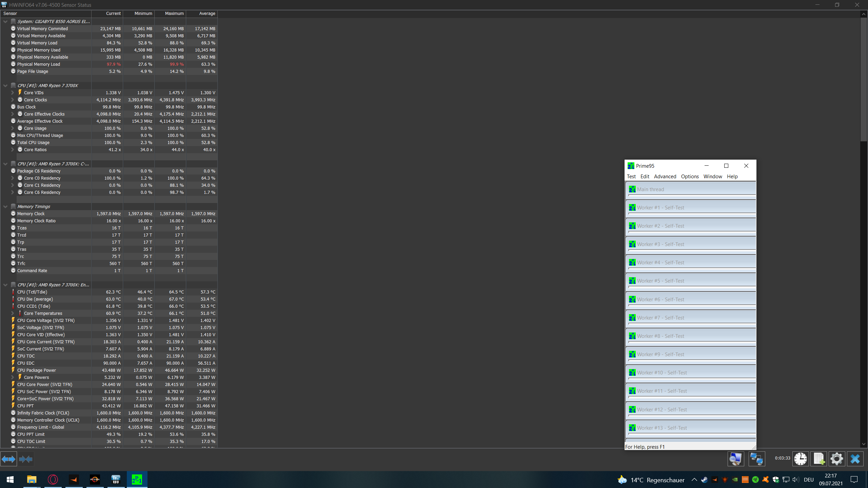The height and width of the screenshot is (488, 868).
Task: Click the expand columns blue arrows icon
Action: [8, 459]
